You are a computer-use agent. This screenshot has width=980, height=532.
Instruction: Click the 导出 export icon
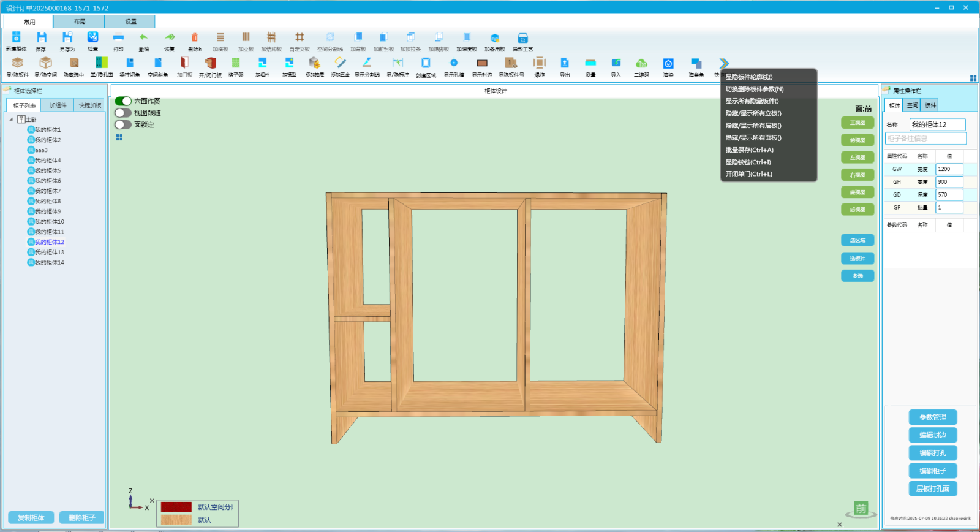tap(565, 63)
